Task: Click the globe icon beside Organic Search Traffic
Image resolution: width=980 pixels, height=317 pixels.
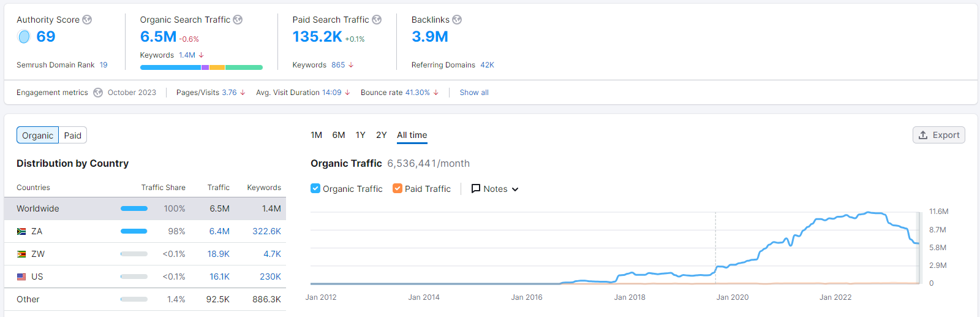Action: (x=238, y=20)
